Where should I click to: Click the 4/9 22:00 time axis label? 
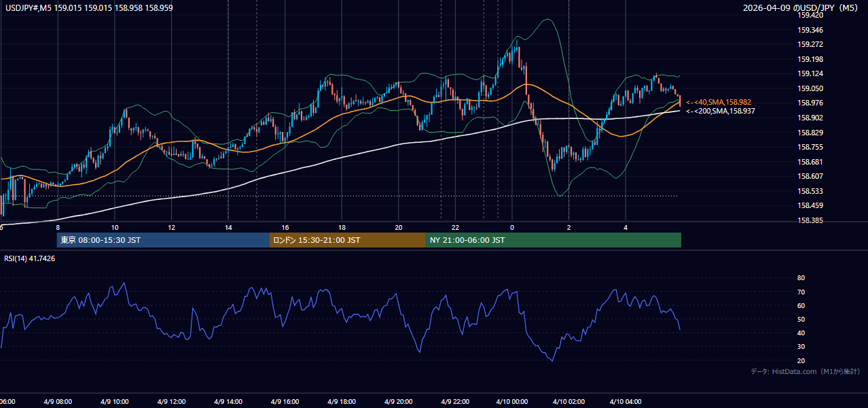(456, 401)
